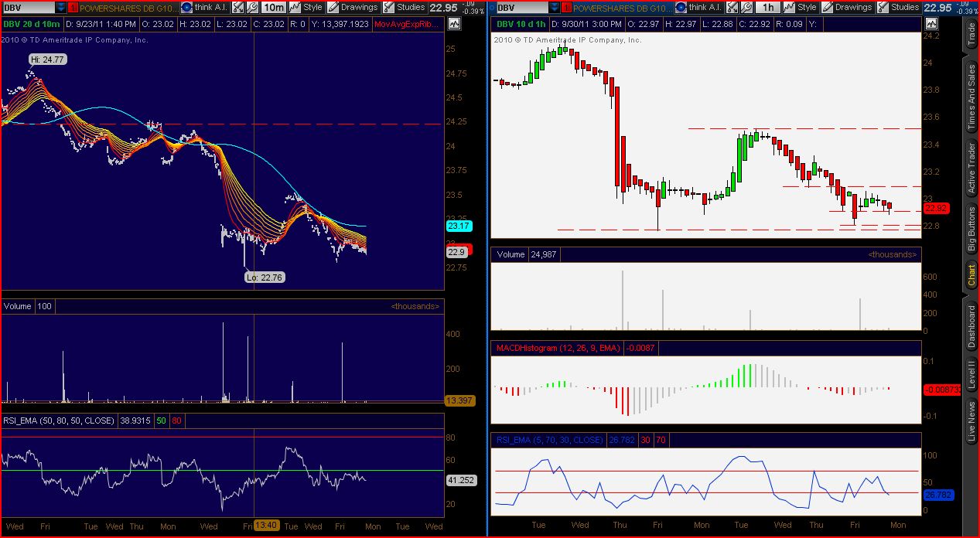The width and height of the screenshot is (980, 538).
Task: Open the 10m timeframe selector
Action: pos(273,7)
